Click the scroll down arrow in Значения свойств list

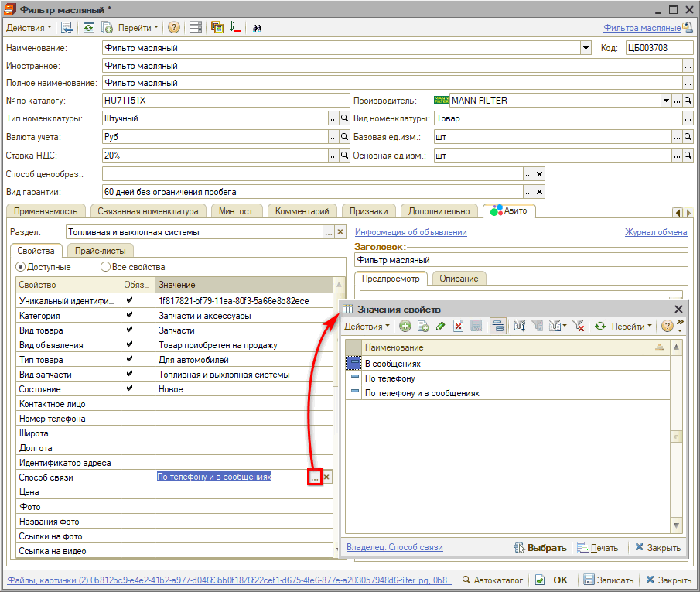[x=677, y=526]
